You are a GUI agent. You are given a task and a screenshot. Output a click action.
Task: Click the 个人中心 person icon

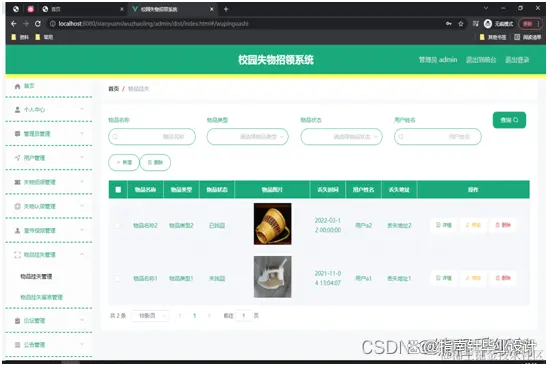[x=17, y=109]
